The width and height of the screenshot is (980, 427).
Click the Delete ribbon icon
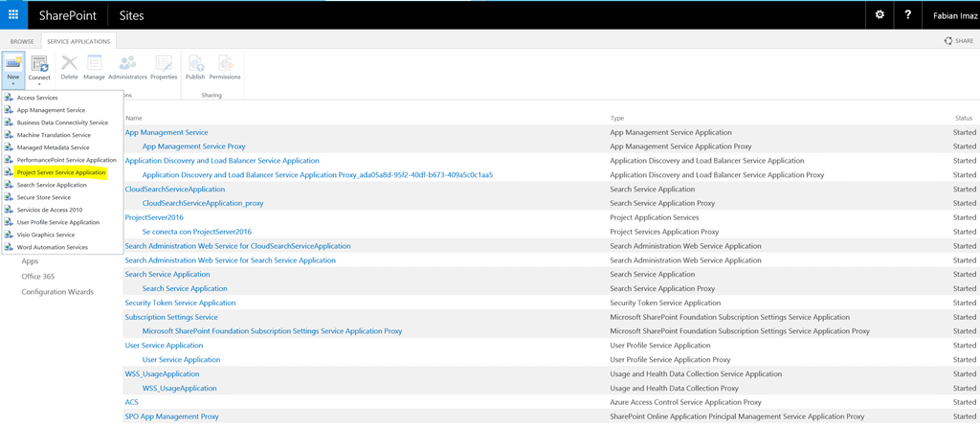tap(69, 62)
